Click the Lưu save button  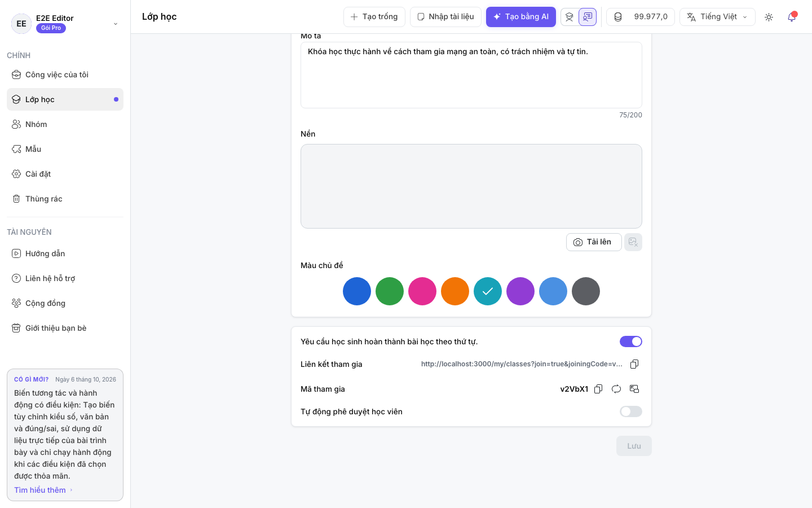click(634, 446)
